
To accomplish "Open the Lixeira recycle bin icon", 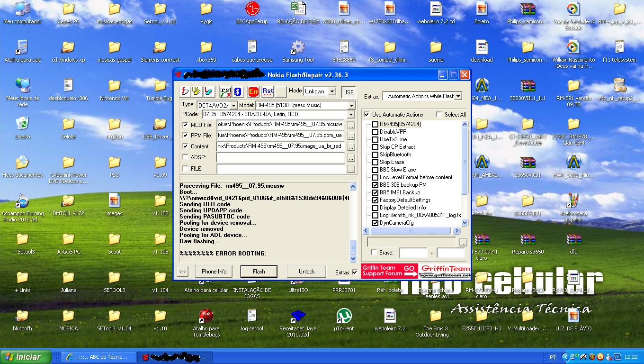I will (x=22, y=128).
